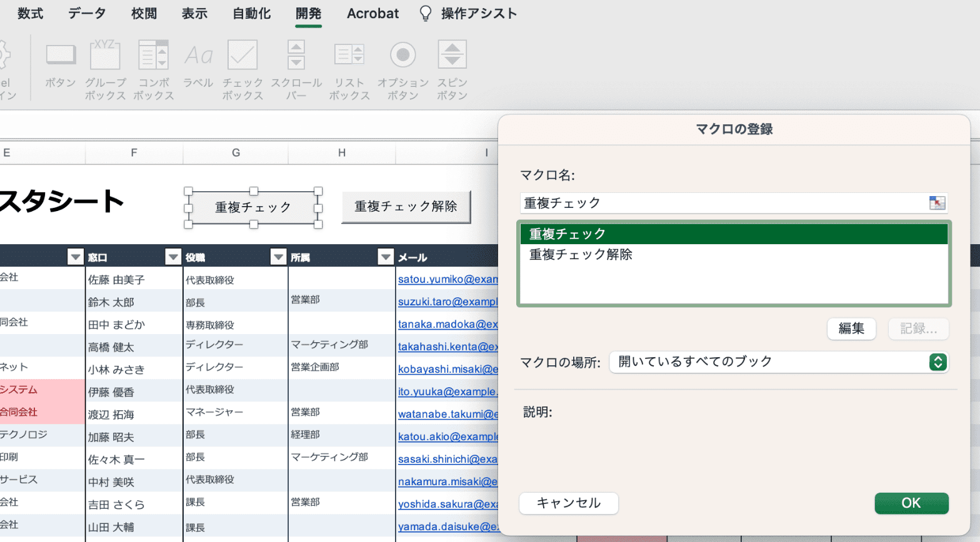Click the 編集 button in macro dialog
The height and width of the screenshot is (542, 980).
(x=851, y=328)
